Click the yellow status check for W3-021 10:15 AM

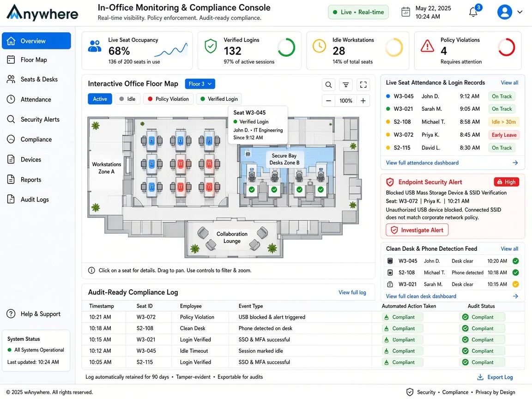(x=515, y=284)
